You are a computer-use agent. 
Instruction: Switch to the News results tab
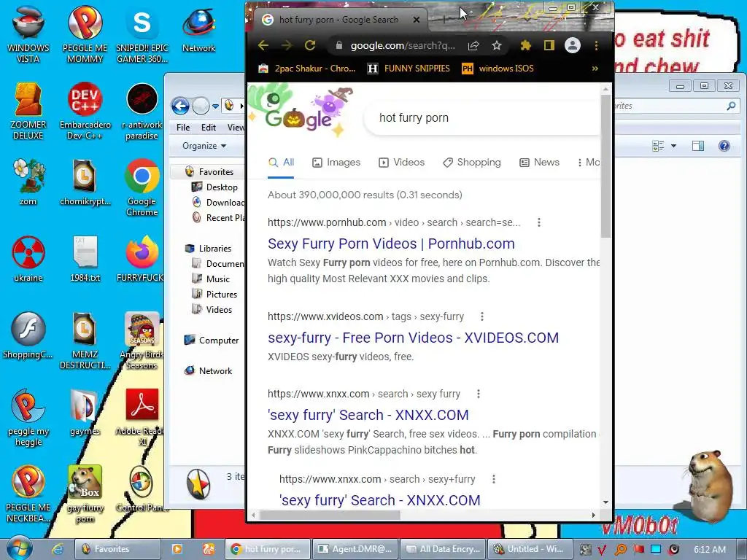coord(539,163)
